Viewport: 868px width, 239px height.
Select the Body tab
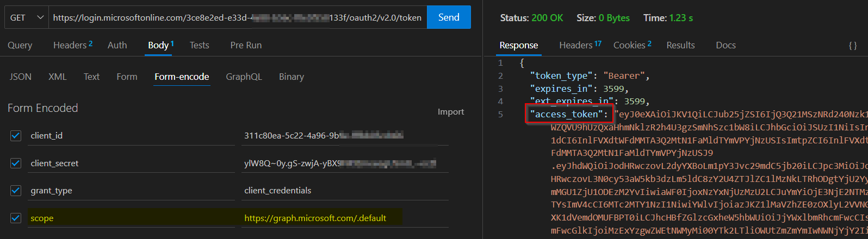(x=160, y=45)
